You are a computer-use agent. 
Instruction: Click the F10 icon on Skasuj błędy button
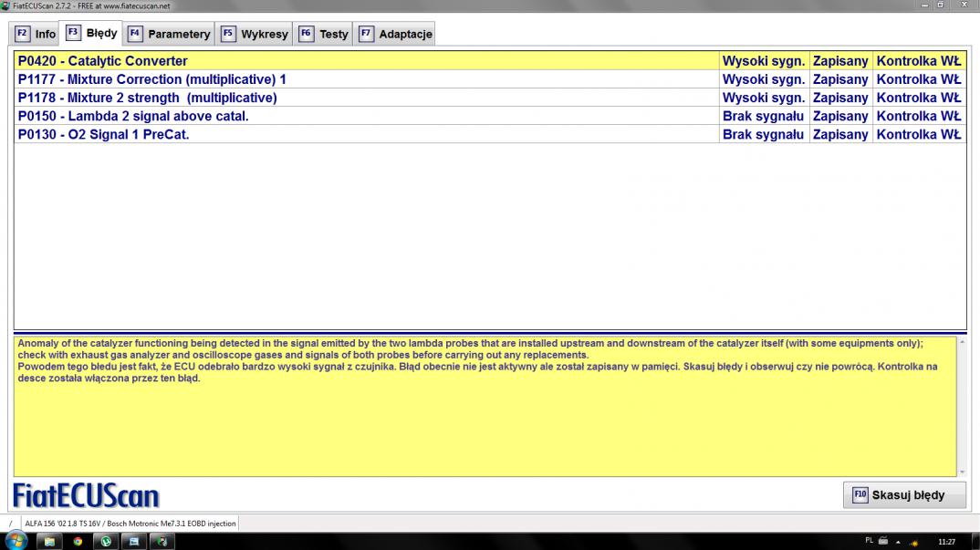coord(860,495)
